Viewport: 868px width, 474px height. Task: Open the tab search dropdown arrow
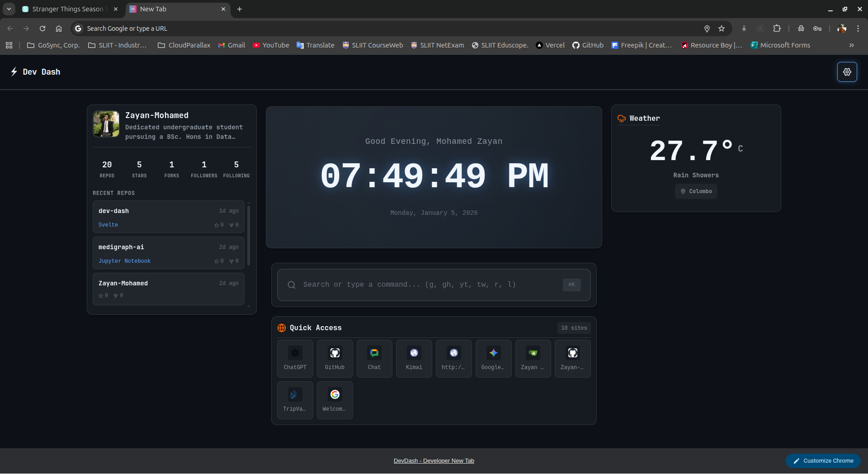[x=9, y=9]
